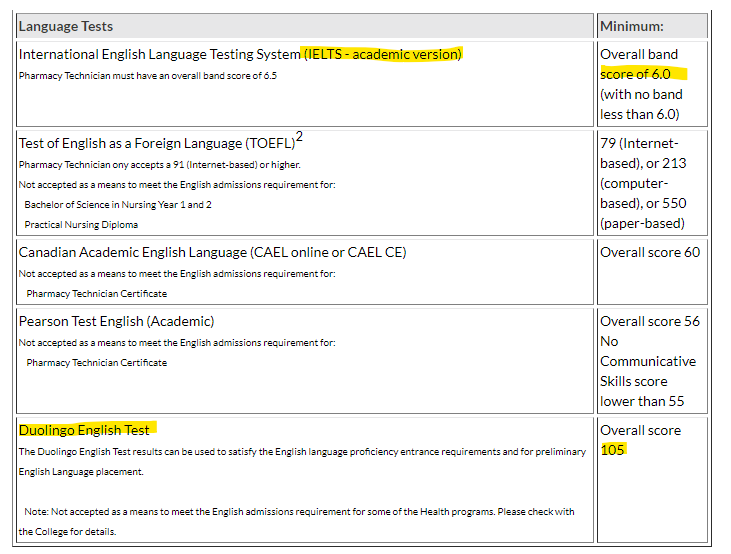The width and height of the screenshot is (731, 554).
Task: Click 'lower than 55' text in Pearson minimum
Action: [642, 402]
